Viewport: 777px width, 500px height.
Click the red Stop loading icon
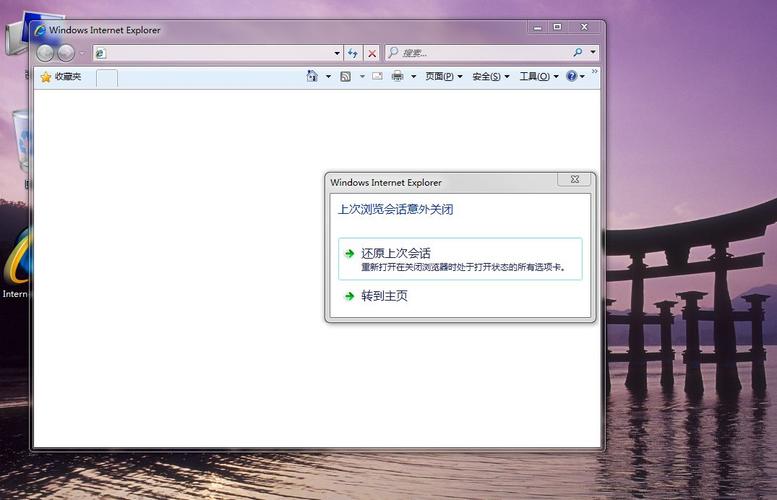pos(372,53)
